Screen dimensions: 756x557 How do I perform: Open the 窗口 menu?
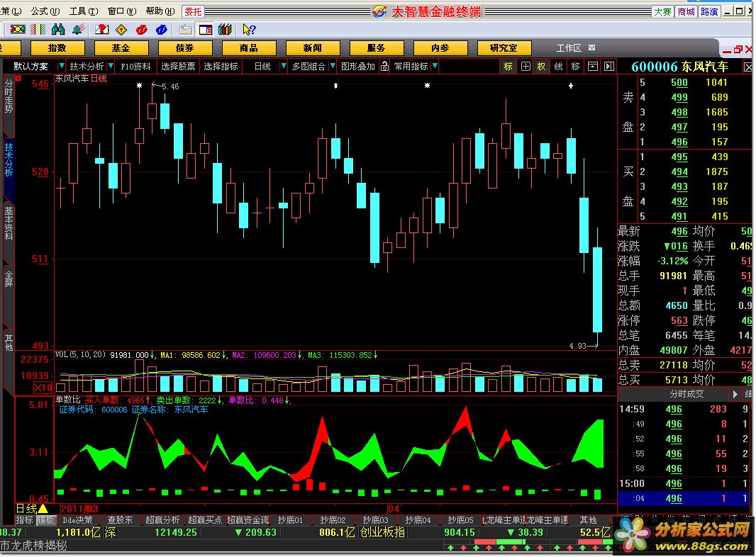coord(121,11)
